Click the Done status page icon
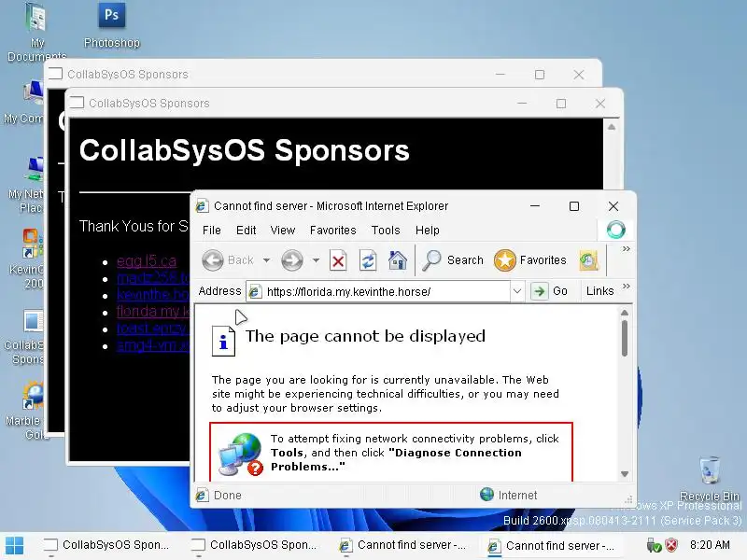Image resolution: width=747 pixels, height=560 pixels. pos(202,496)
